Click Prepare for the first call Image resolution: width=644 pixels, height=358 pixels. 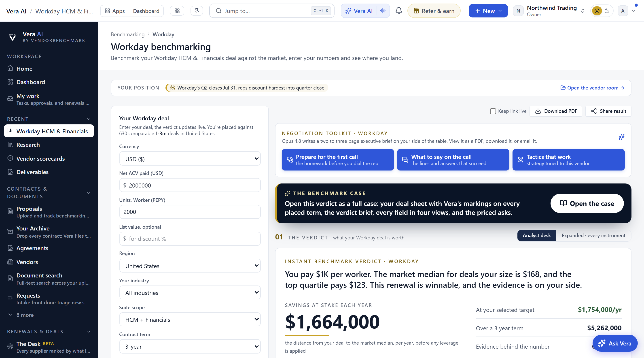tap(337, 160)
